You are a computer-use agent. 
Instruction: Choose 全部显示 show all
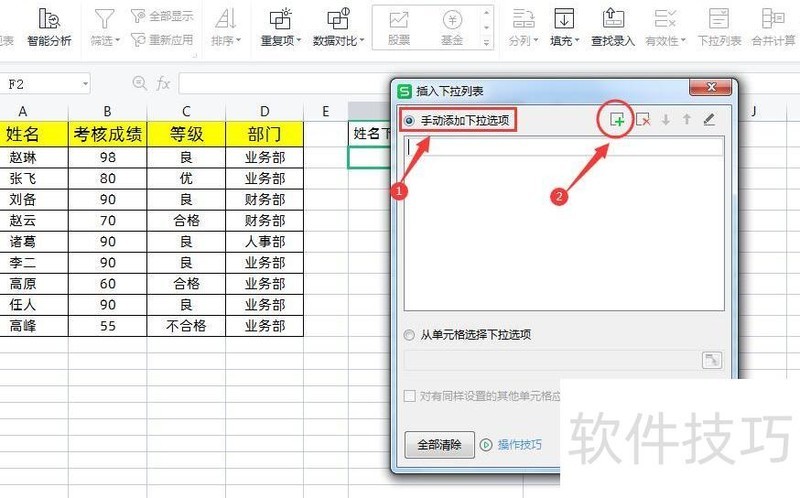click(x=162, y=16)
